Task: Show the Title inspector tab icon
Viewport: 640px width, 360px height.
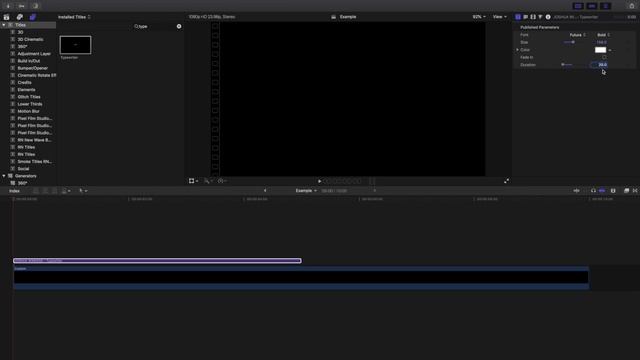Action: click(518, 17)
